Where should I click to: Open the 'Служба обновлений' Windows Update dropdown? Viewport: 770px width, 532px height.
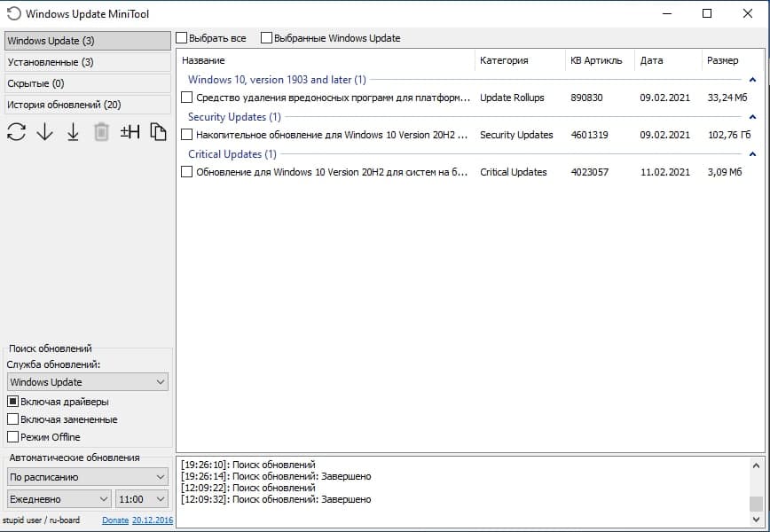(88, 382)
